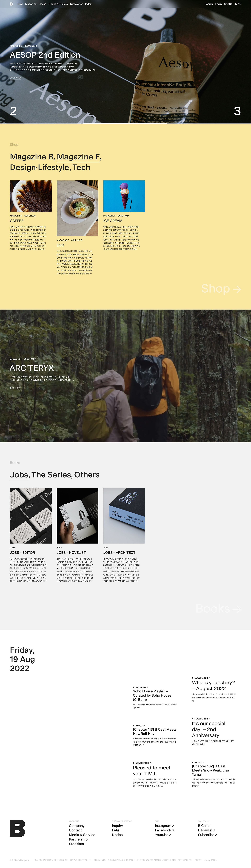The height and width of the screenshot is (868, 251).
Task: Open the Cart[0] link
Action: pos(228,4)
